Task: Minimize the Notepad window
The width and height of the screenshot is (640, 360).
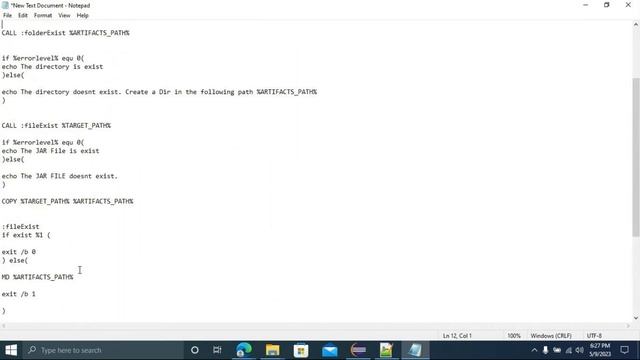Action: point(585,5)
